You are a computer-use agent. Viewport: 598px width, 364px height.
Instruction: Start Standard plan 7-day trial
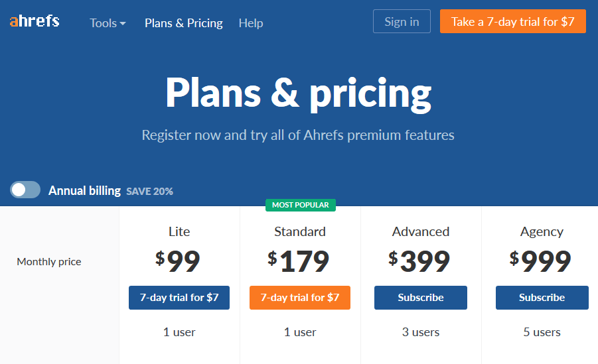coord(300,298)
